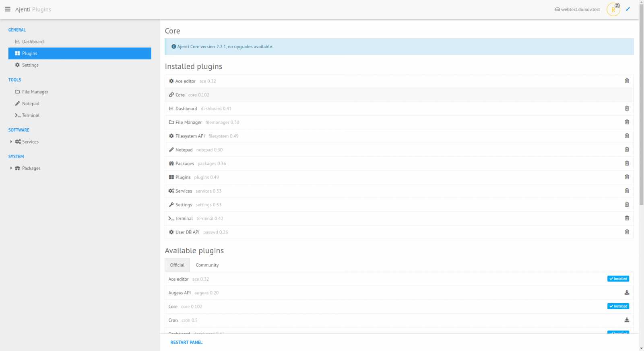Image resolution: width=644 pixels, height=351 pixels.
Task: Click the Cron available plugin name
Action: pyautogui.click(x=173, y=320)
